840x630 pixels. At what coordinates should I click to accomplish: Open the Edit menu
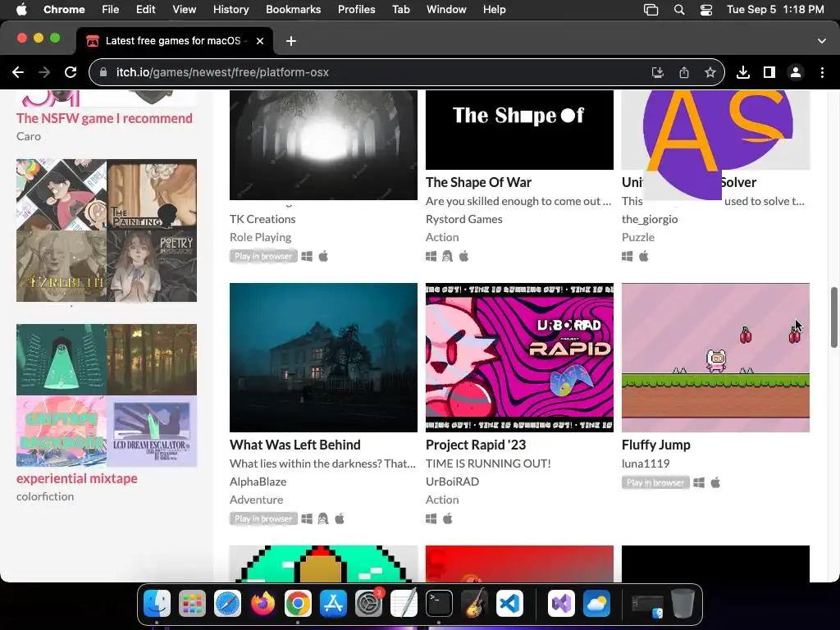click(x=145, y=9)
